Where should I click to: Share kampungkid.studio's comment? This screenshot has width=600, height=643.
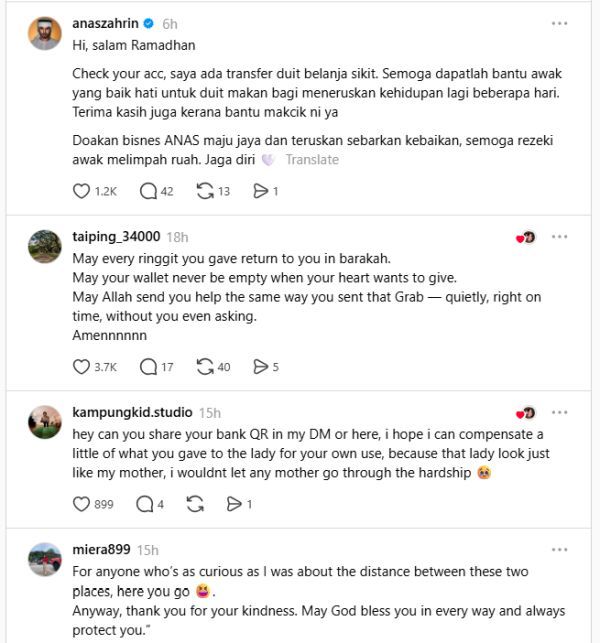pyautogui.click(x=234, y=504)
